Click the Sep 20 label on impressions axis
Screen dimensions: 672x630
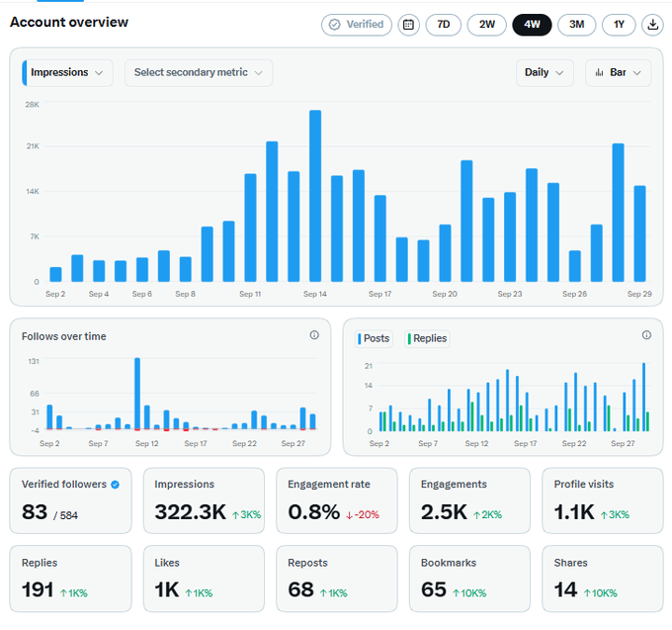pyautogui.click(x=445, y=294)
